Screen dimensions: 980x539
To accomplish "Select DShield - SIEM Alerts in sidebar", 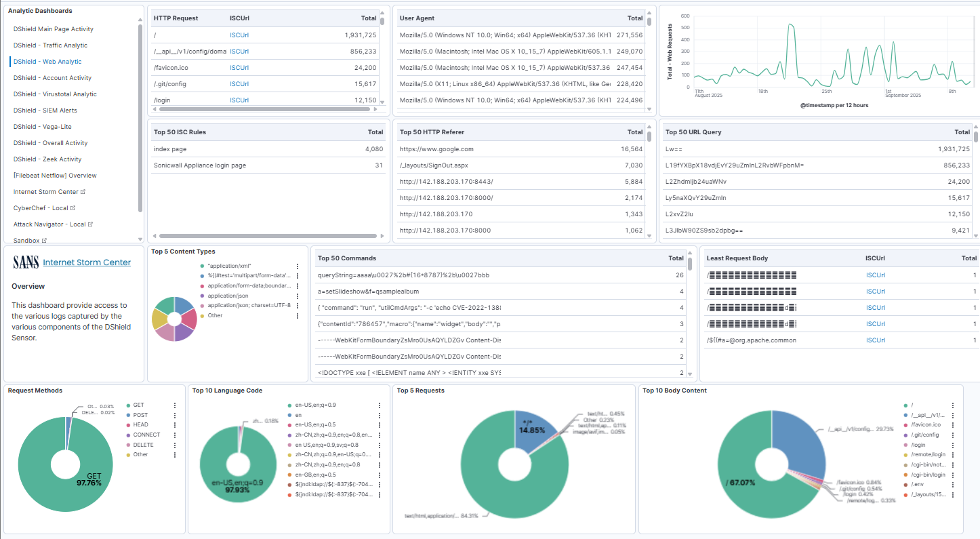I will click(45, 111).
